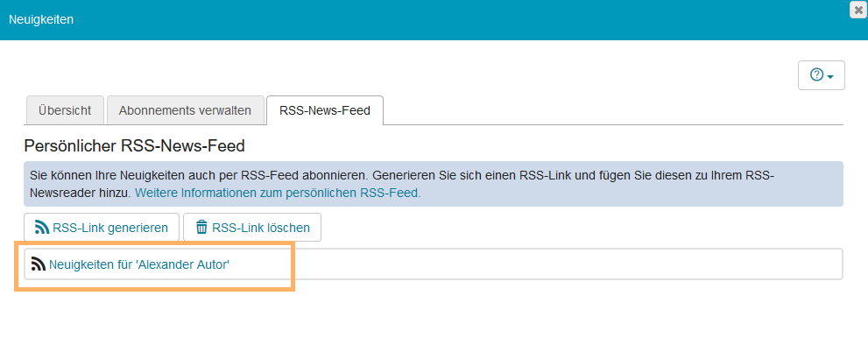The height and width of the screenshot is (345, 868).
Task: Click the Neuigkeiten dialog title
Action: point(41,20)
